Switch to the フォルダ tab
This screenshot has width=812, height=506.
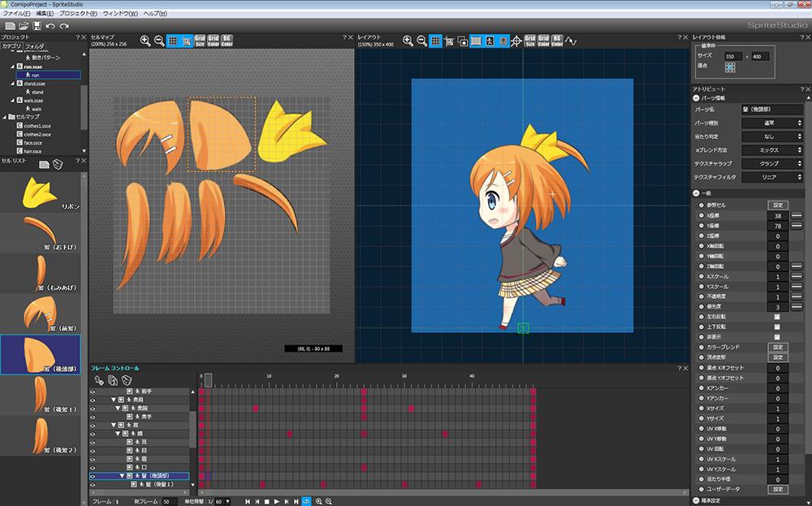click(x=35, y=46)
